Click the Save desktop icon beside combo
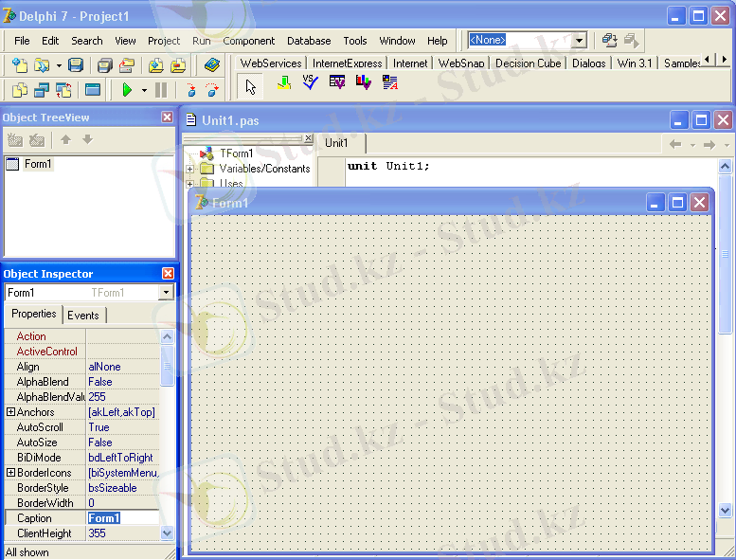Viewport: 736px width, 560px height. (x=609, y=41)
